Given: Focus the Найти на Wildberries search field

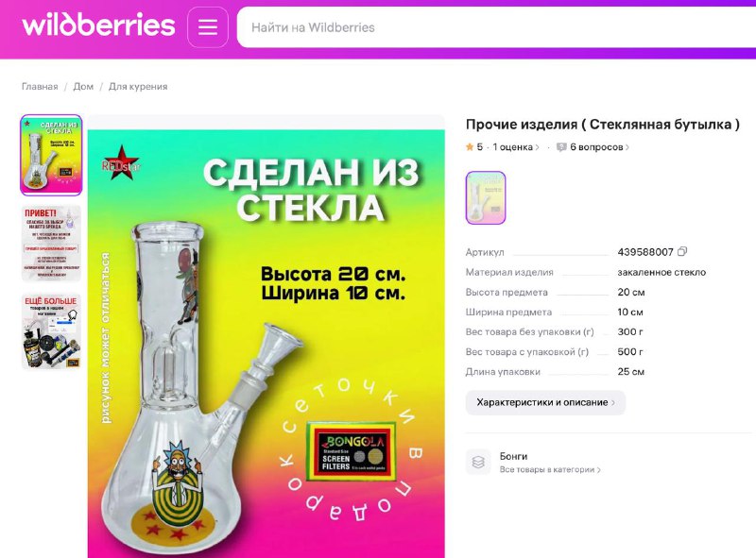Looking at the screenshot, I should click(x=497, y=27).
